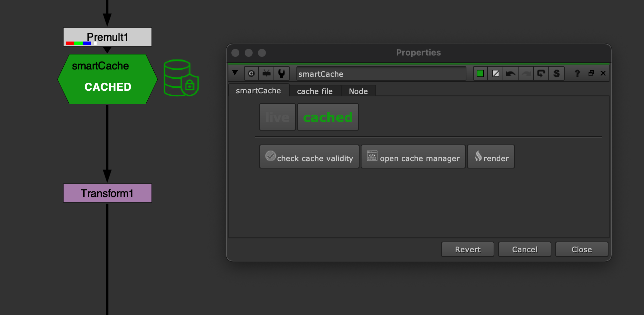Float the panel with the overlapping-windows icon
The image size is (644, 315).
pos(591,73)
